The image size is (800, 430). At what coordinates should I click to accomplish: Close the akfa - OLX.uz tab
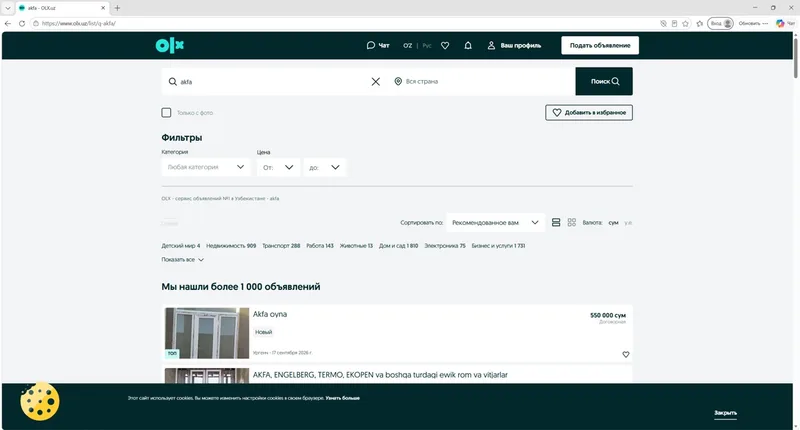(x=103, y=8)
